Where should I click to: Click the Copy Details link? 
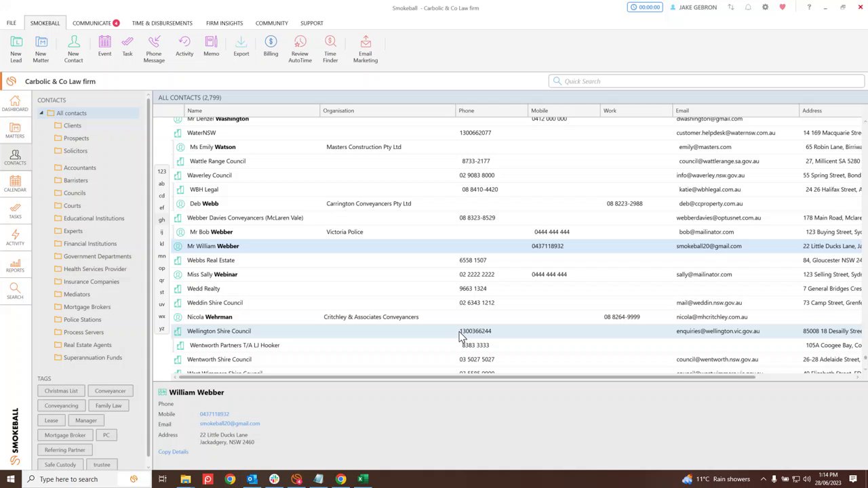pos(173,452)
